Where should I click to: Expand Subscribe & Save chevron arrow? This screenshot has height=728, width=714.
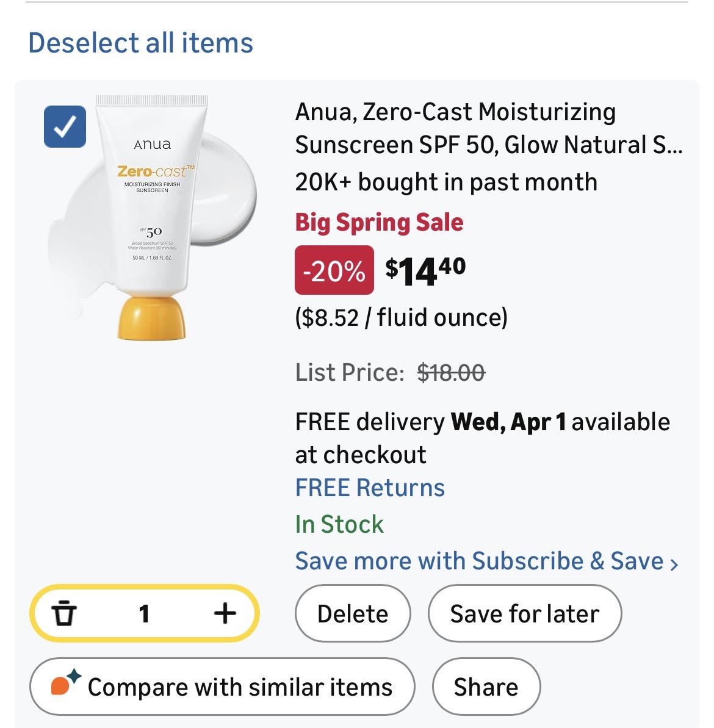[674, 564]
